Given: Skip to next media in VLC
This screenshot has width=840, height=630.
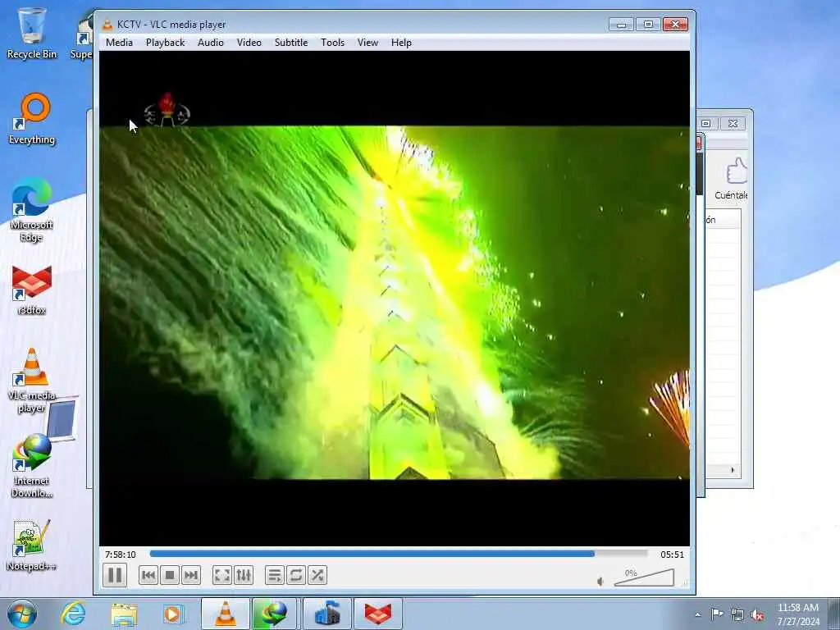Looking at the screenshot, I should pyautogui.click(x=190, y=575).
